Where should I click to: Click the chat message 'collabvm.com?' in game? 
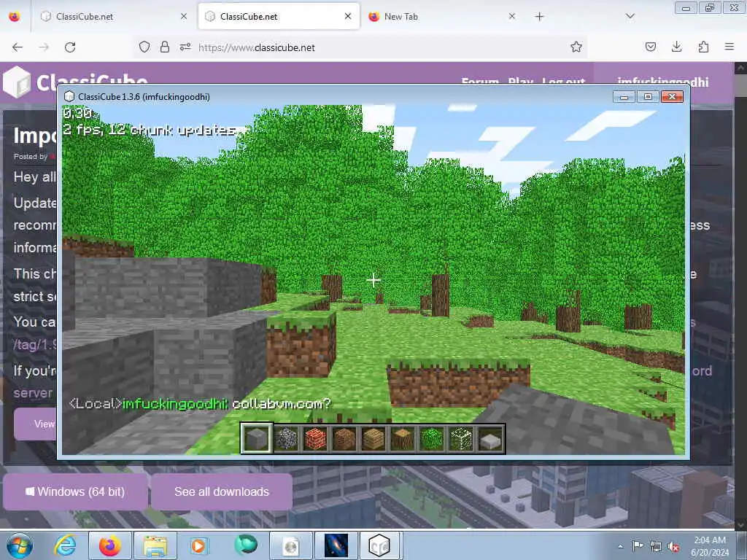pyautogui.click(x=281, y=404)
